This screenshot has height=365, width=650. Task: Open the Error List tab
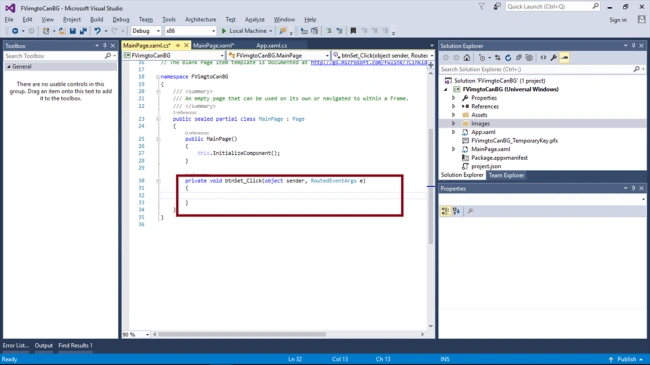pyautogui.click(x=16, y=346)
